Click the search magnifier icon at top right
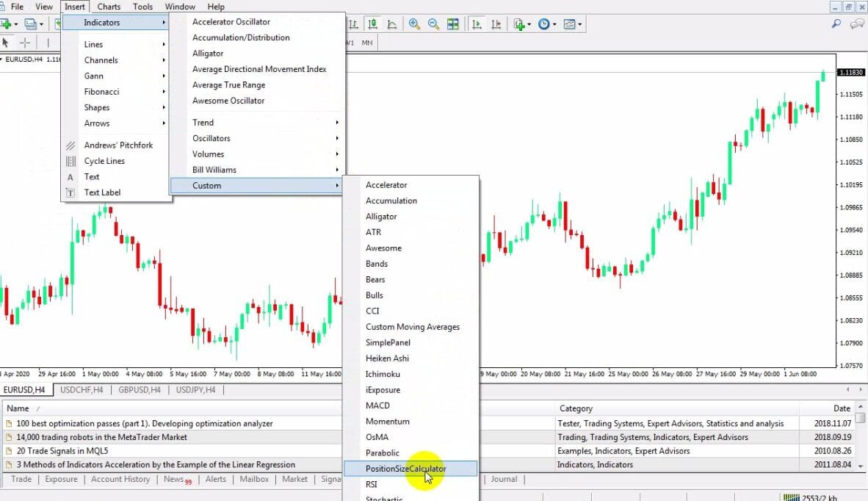 [836, 24]
